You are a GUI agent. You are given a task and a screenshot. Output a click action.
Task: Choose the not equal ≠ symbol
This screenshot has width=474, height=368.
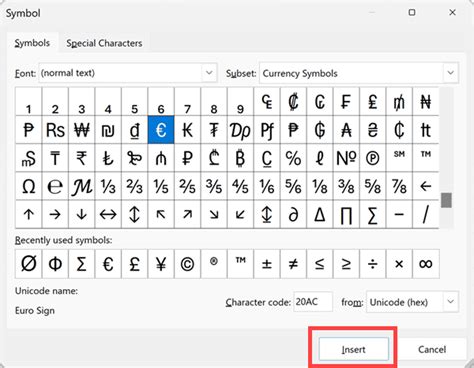[293, 264]
